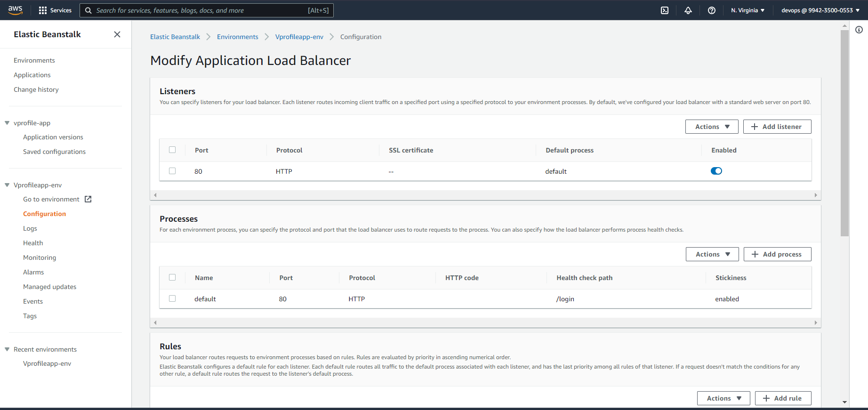Select Managed updates in the sidebar
This screenshot has height=410, width=868.
[x=49, y=287]
